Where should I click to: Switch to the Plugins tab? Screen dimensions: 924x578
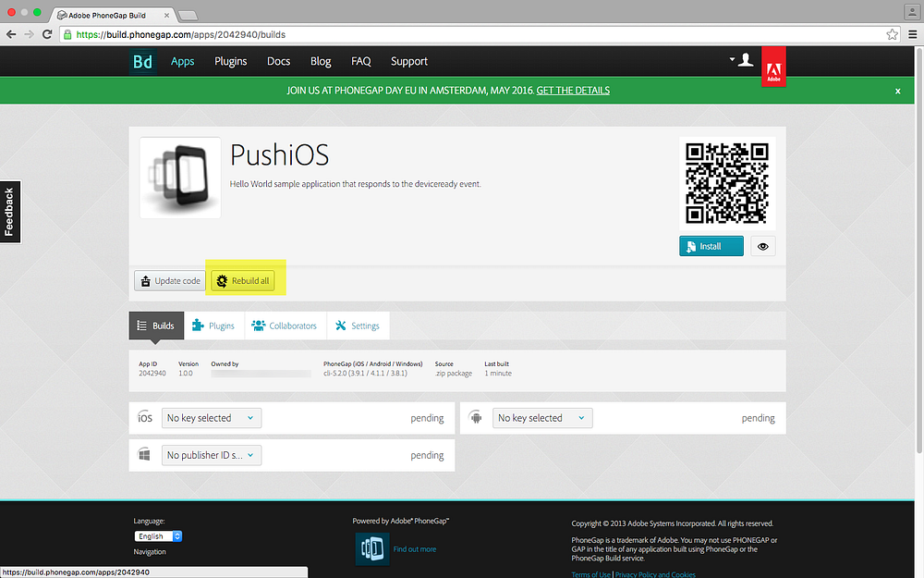[x=214, y=326]
